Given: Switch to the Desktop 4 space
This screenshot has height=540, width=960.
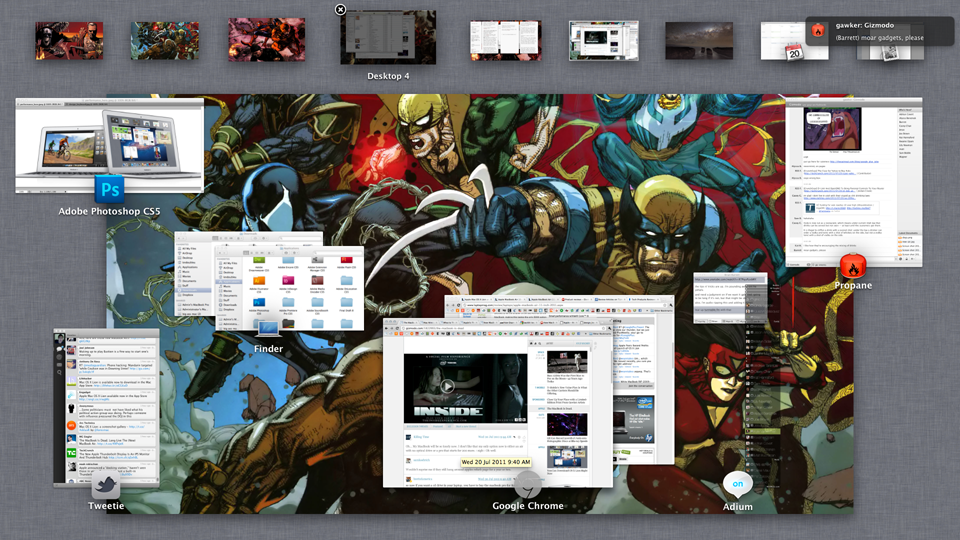Looking at the screenshot, I should (388, 39).
